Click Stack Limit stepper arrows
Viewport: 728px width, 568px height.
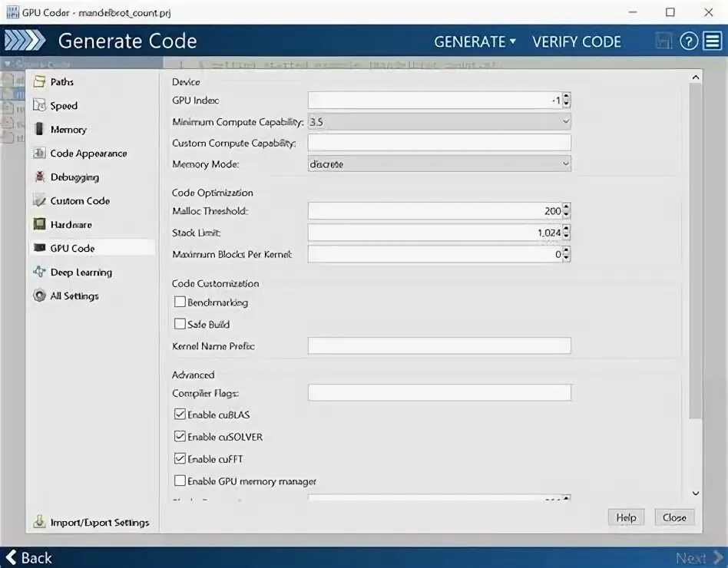pos(566,233)
